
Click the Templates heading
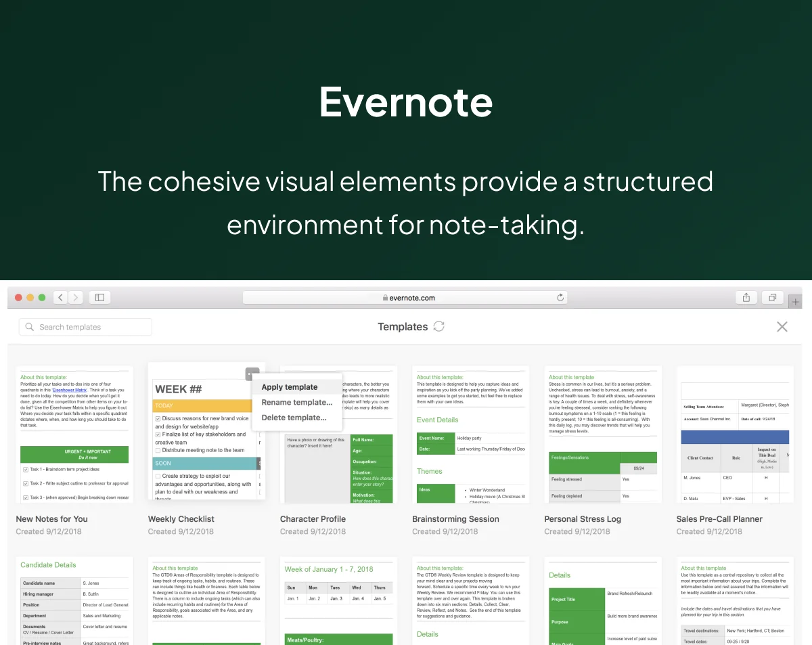[403, 327]
